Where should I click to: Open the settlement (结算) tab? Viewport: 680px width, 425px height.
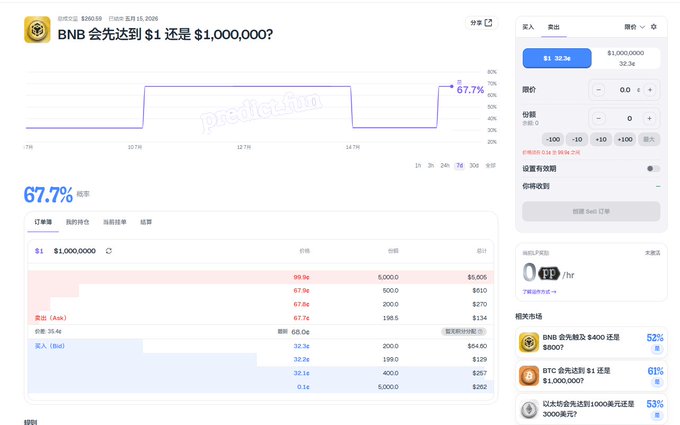146,222
